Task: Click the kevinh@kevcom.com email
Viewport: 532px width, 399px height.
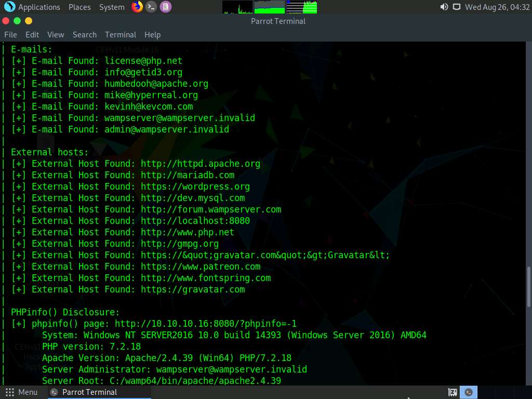Action: coord(149,107)
